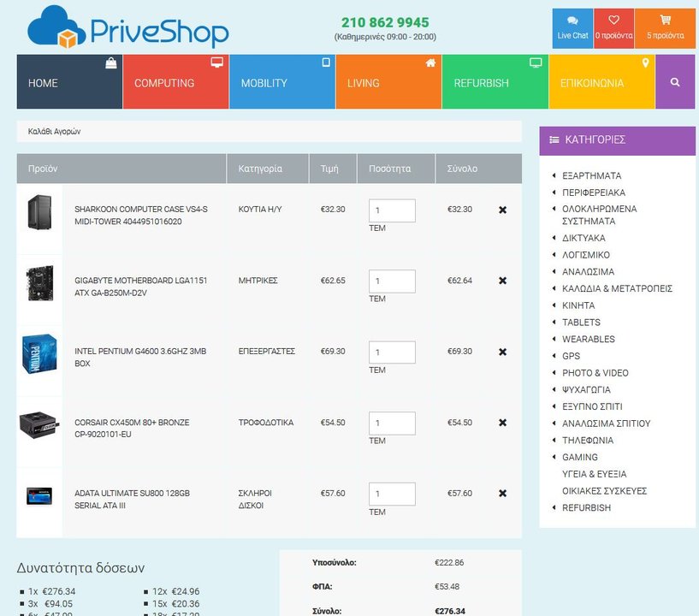
Task: Expand the ΟΛΟΚΛΗΡΩΜΕΝΑ ΣΥΣΤΗΜΑΤΑ category arrow
Action: [x=554, y=209]
